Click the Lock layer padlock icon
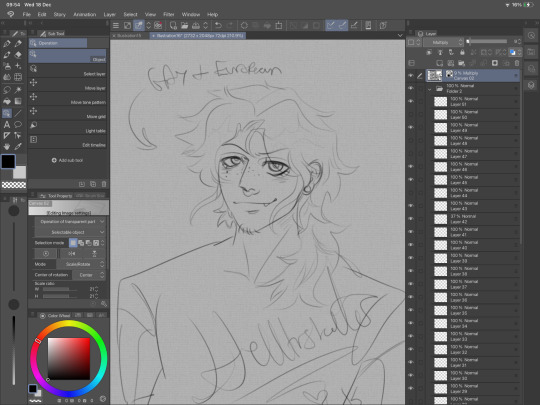The height and width of the screenshot is (405, 540). (x=462, y=52)
